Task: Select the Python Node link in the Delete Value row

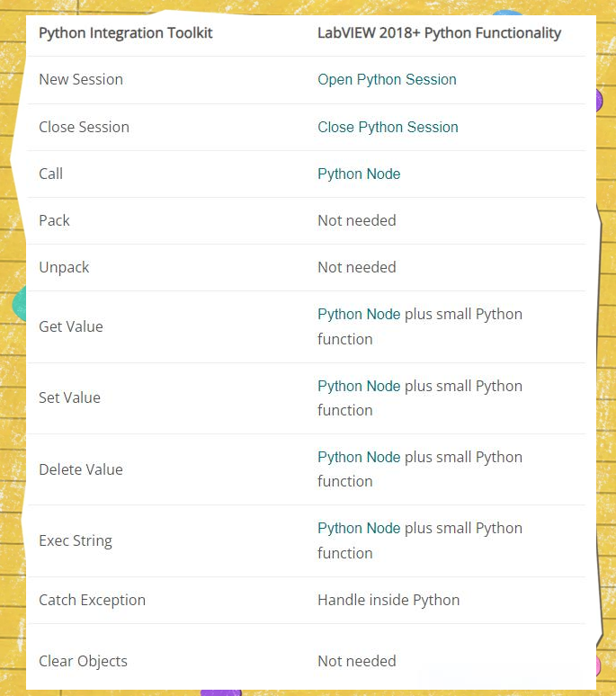Action: [359, 458]
